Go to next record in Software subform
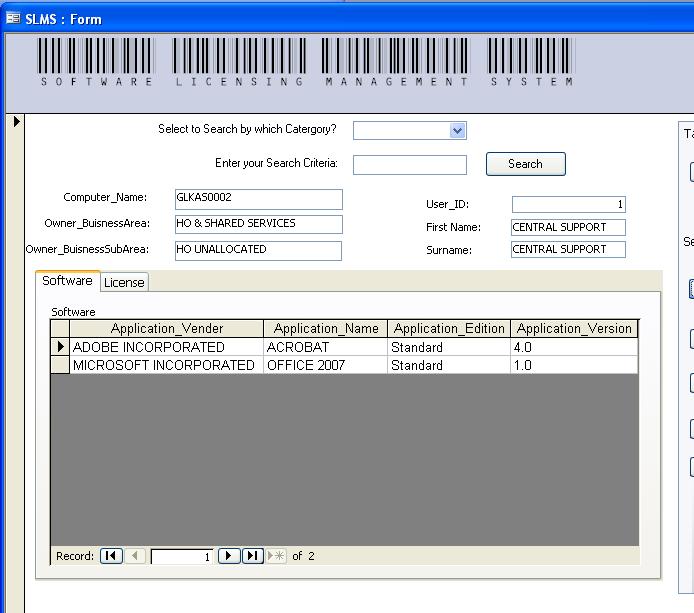694x613 pixels. coord(229,555)
